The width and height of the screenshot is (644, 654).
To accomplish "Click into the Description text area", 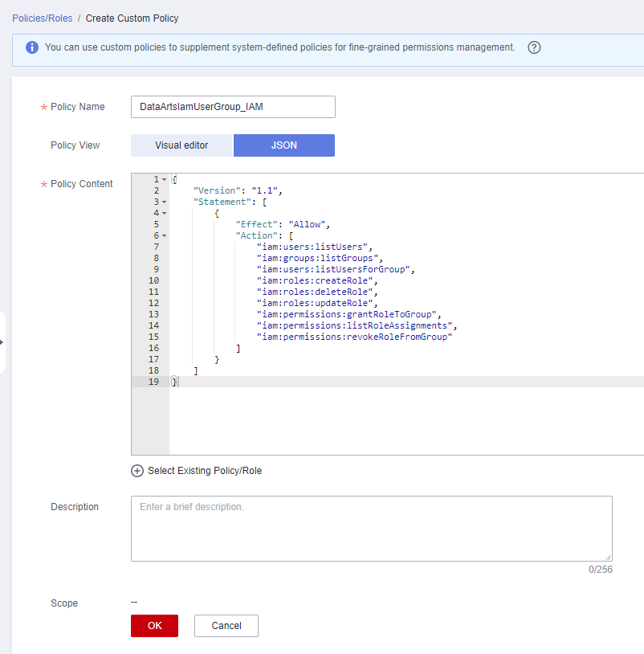I will [372, 529].
